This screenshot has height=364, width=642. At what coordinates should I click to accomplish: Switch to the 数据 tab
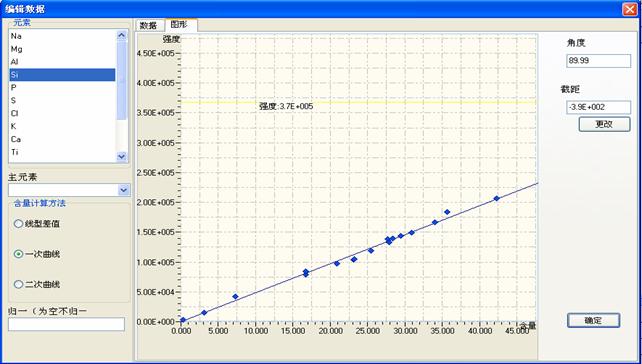pos(149,25)
